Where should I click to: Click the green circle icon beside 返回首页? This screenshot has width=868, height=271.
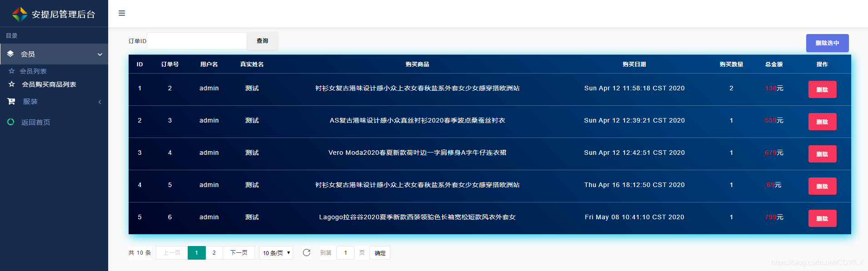click(x=11, y=122)
